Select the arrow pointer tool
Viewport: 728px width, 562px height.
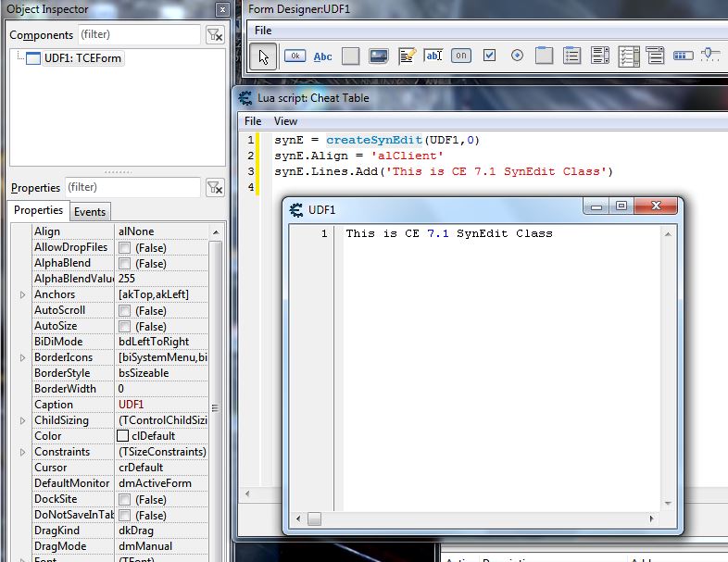pyautogui.click(x=265, y=56)
